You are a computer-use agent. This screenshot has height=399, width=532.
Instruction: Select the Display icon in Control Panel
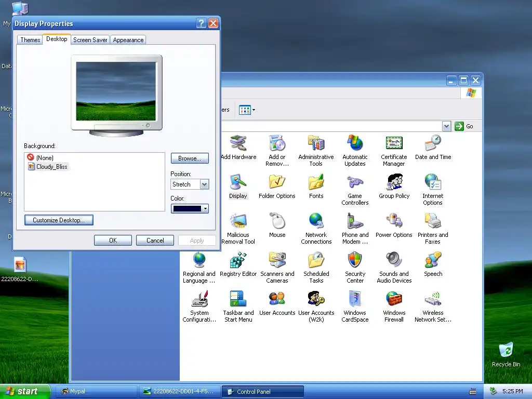238,182
